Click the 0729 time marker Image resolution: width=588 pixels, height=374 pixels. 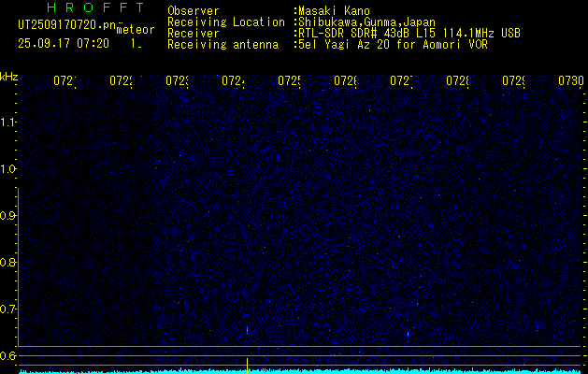click(x=513, y=80)
